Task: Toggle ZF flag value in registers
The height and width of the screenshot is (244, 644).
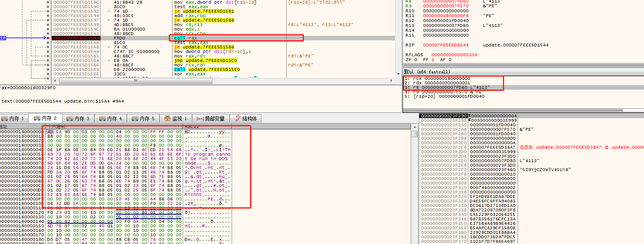Action: tap(416, 59)
